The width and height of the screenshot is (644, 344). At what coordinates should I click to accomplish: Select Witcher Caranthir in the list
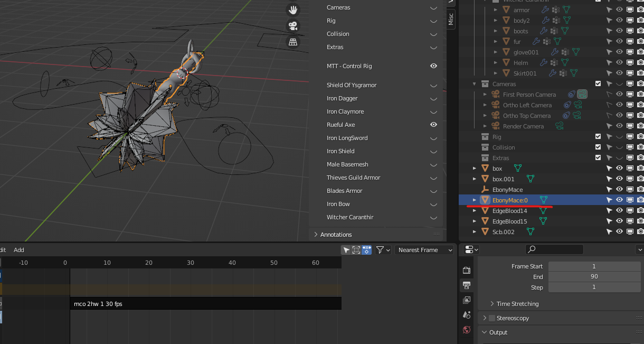pos(351,217)
